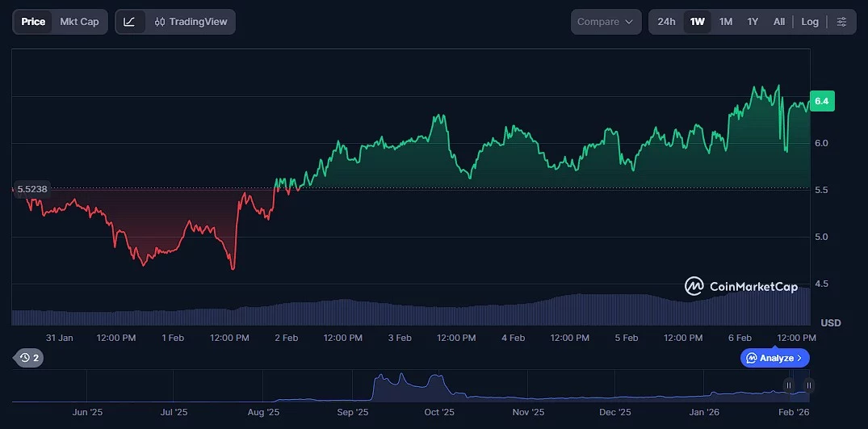Switch to TradingView candlestick chart

(x=191, y=22)
